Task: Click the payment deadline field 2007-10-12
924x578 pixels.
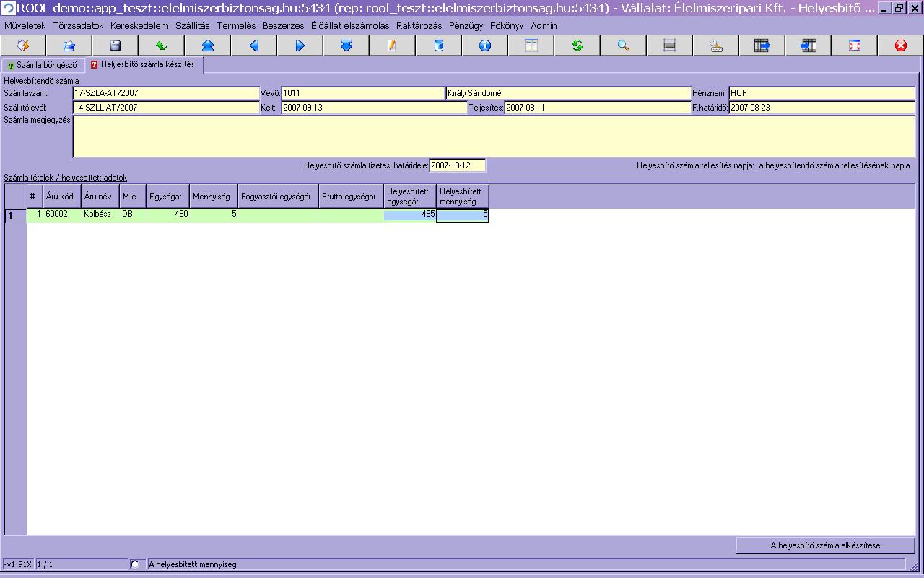Action: tap(457, 165)
